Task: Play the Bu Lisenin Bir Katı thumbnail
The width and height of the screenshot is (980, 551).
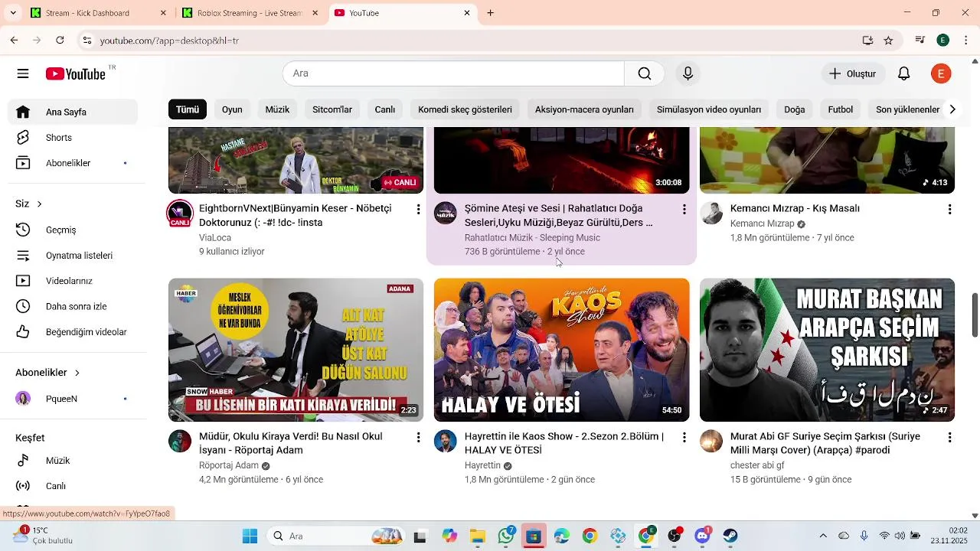Action: tap(296, 350)
